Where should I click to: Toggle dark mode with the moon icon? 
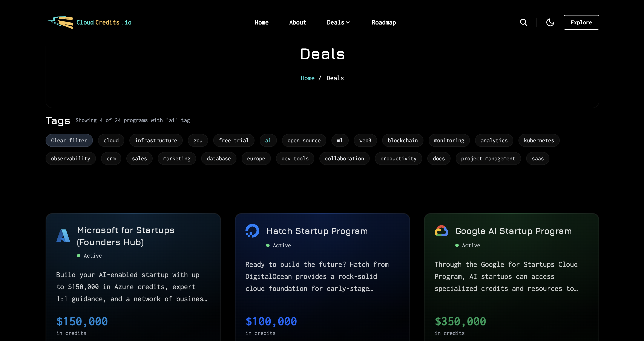point(550,23)
